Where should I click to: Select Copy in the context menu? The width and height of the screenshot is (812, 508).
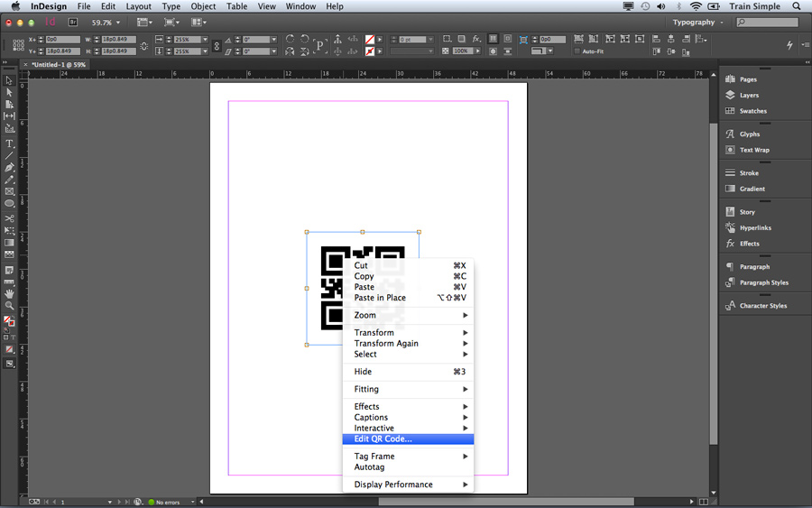pos(408,276)
